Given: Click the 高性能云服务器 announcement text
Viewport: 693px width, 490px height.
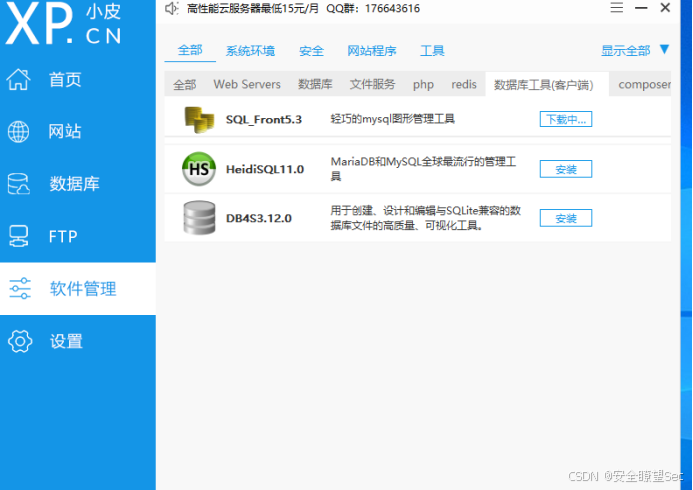Looking at the screenshot, I should point(303,8).
